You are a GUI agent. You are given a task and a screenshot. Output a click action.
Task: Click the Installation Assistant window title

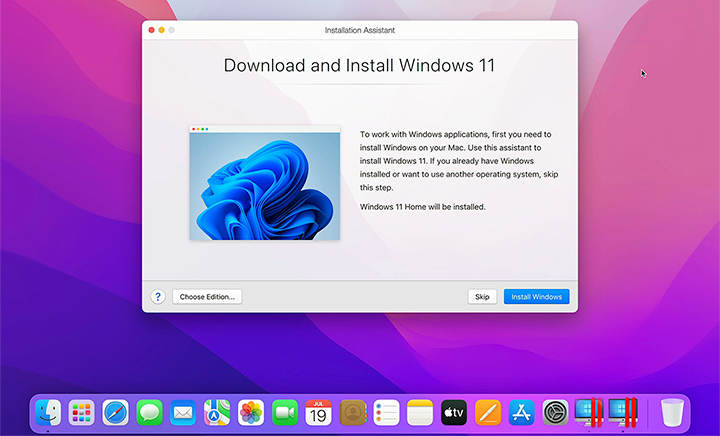(360, 30)
